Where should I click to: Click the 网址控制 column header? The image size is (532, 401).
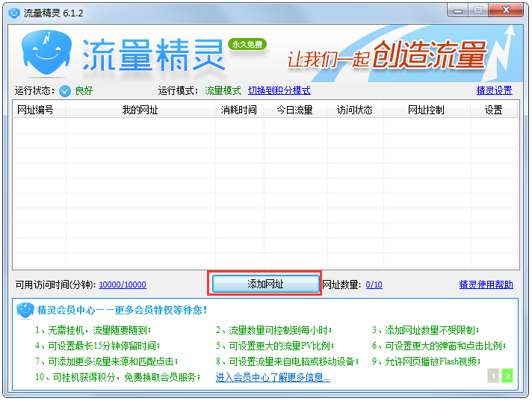[426, 110]
